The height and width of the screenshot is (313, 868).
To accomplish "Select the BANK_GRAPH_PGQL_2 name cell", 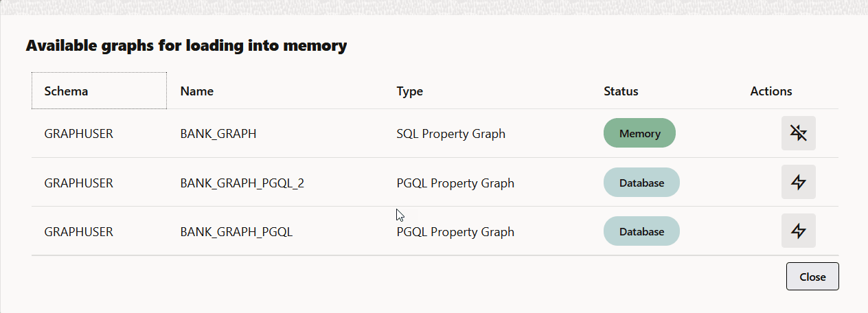I will (x=242, y=183).
